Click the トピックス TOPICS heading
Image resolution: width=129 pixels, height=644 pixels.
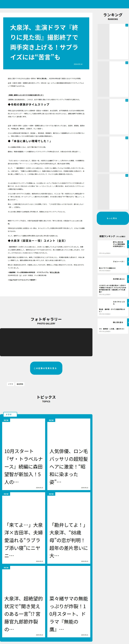point(46,399)
